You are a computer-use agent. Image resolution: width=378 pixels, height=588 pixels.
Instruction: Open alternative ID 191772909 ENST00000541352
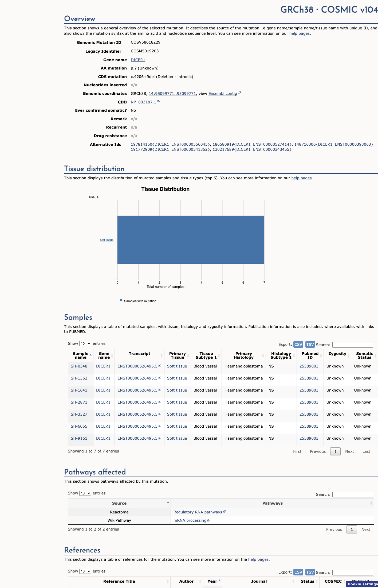point(170,149)
